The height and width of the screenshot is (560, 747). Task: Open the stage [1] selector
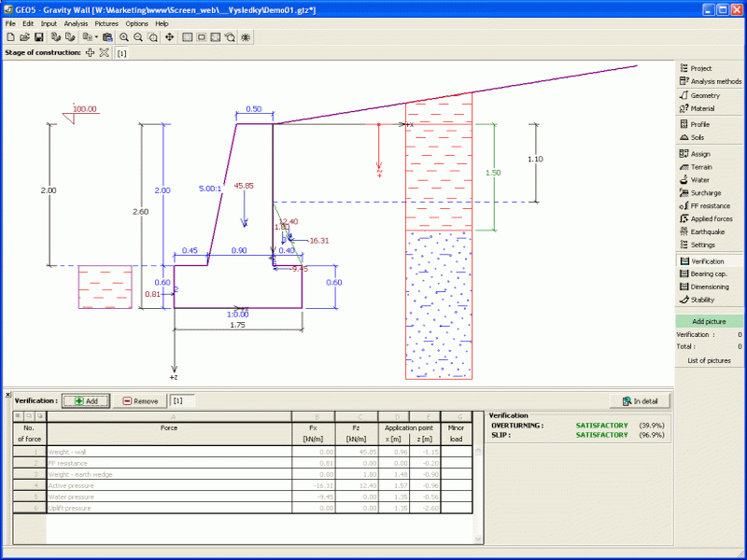pos(120,53)
